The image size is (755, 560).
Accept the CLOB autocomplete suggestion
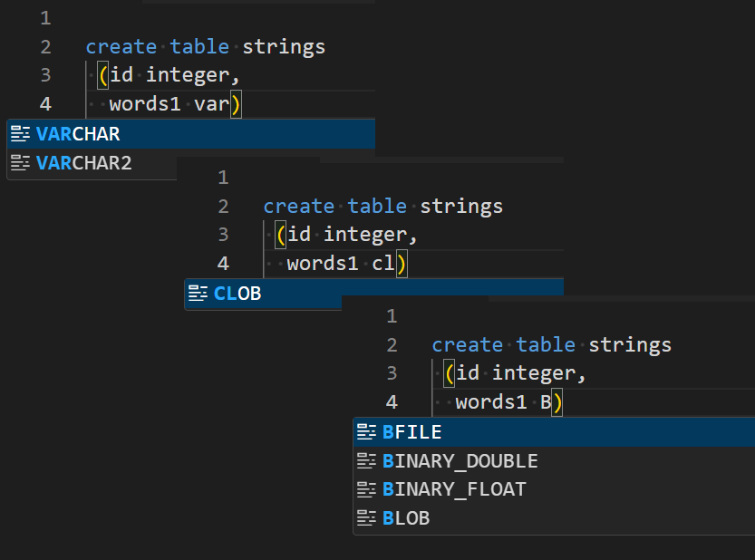pos(264,294)
